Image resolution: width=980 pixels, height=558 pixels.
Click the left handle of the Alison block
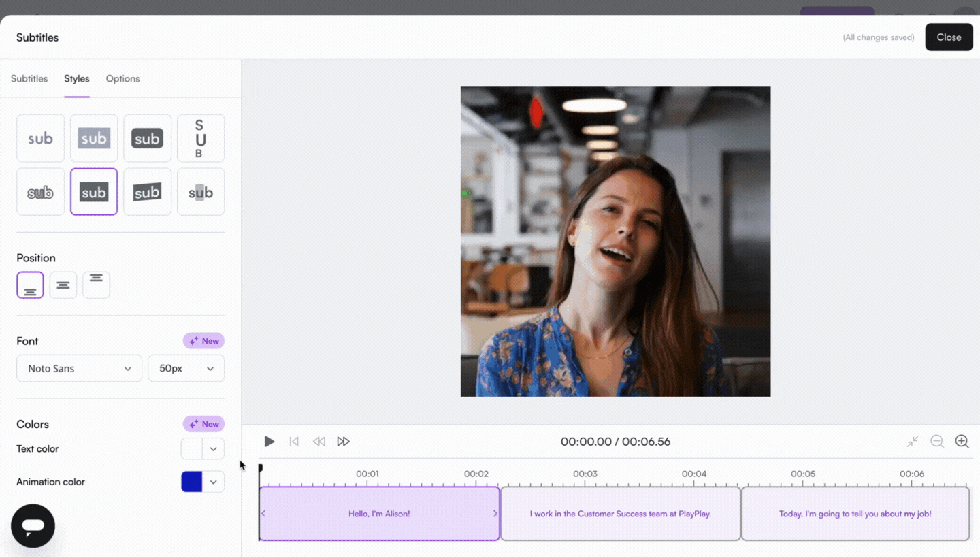point(263,514)
